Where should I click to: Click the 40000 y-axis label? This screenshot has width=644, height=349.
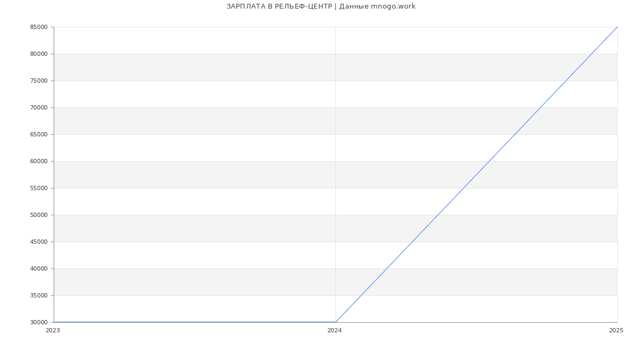tap(39, 269)
